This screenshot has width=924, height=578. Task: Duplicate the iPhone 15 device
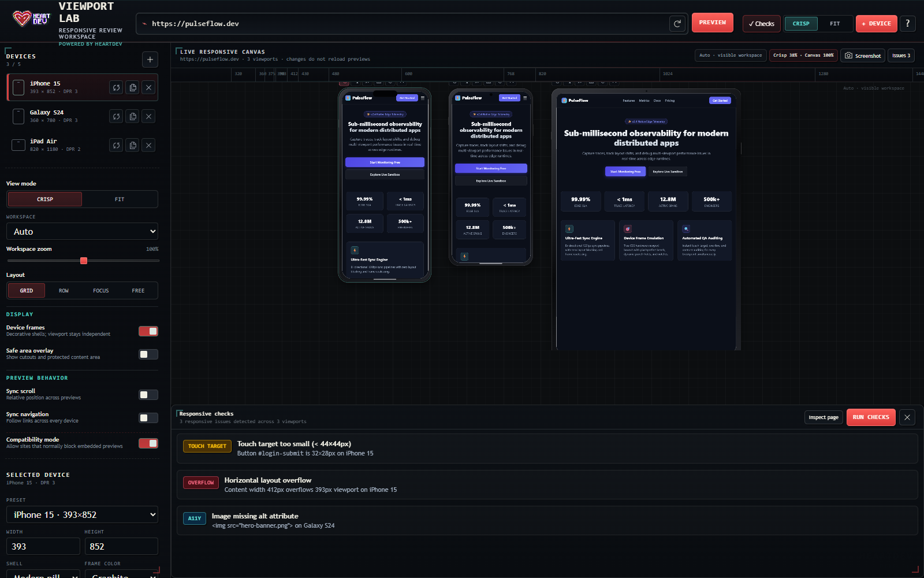[x=133, y=87]
